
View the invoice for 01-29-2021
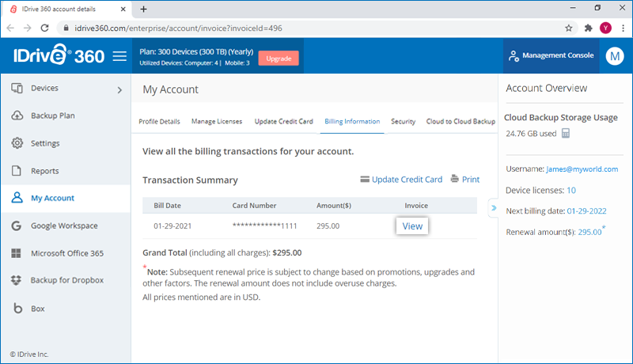412,226
